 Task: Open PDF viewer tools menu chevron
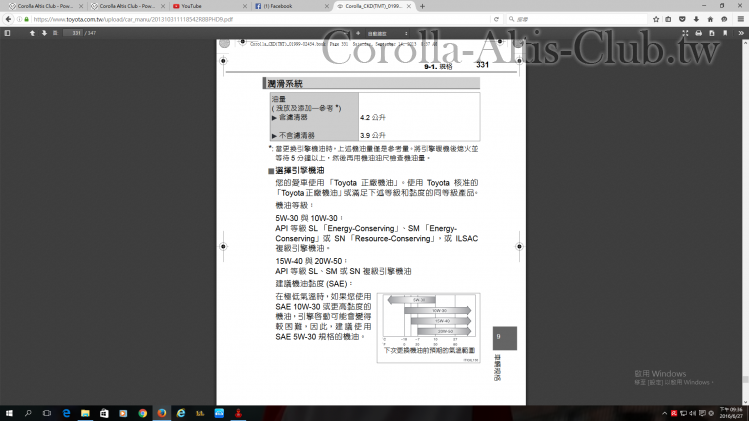[741, 33]
